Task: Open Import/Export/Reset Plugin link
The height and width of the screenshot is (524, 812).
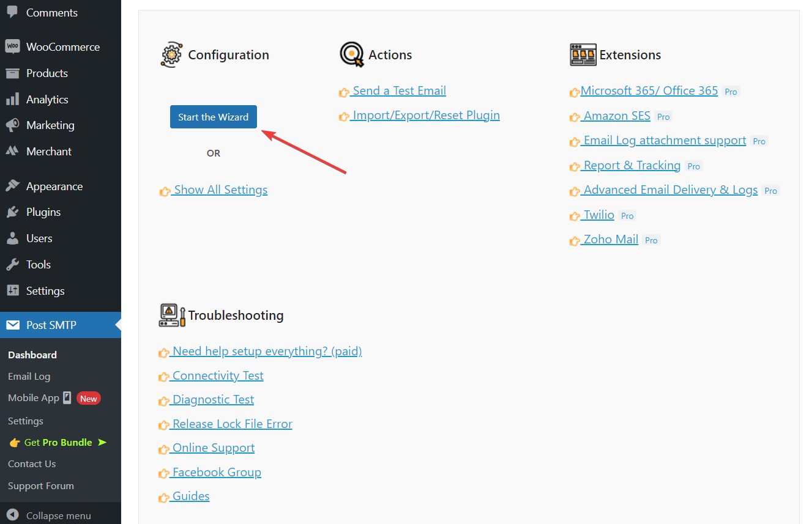Action: pos(426,115)
